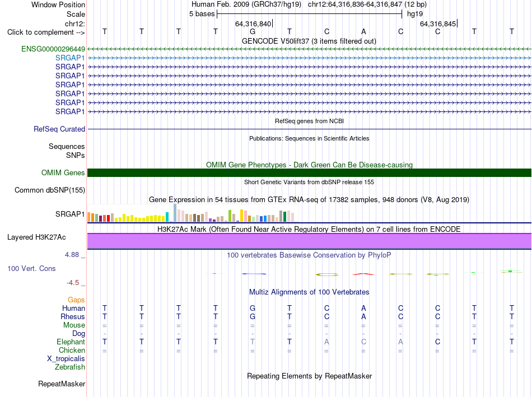Select the Zebrafish species label

coord(70,367)
